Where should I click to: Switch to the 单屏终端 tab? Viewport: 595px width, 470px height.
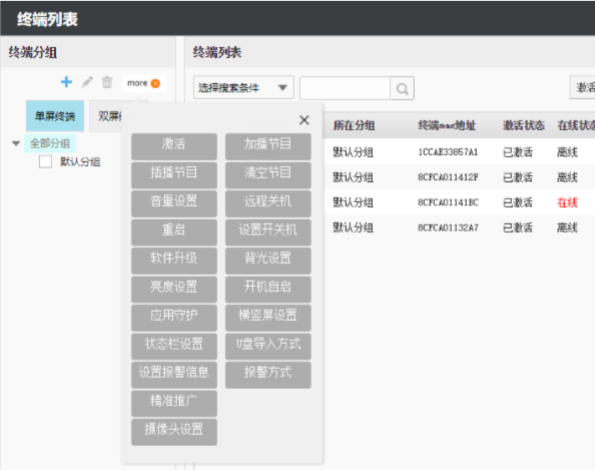pos(55,116)
